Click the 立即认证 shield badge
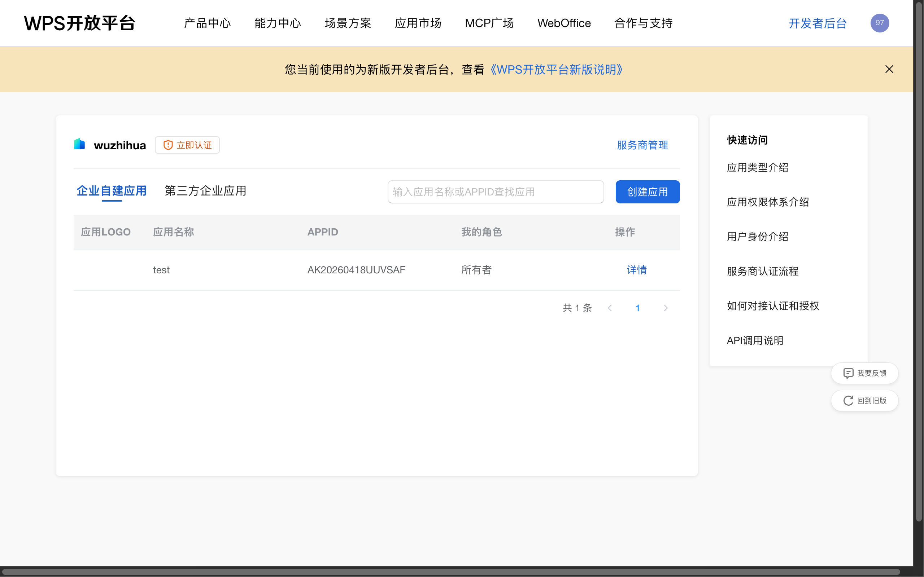The height and width of the screenshot is (577, 924). [x=187, y=145]
